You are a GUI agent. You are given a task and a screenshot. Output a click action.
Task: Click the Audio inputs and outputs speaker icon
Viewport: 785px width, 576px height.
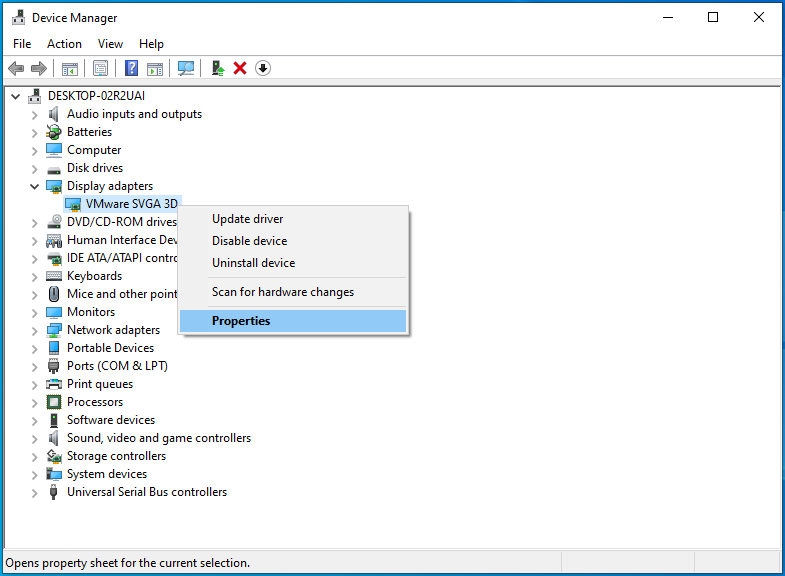(54, 114)
